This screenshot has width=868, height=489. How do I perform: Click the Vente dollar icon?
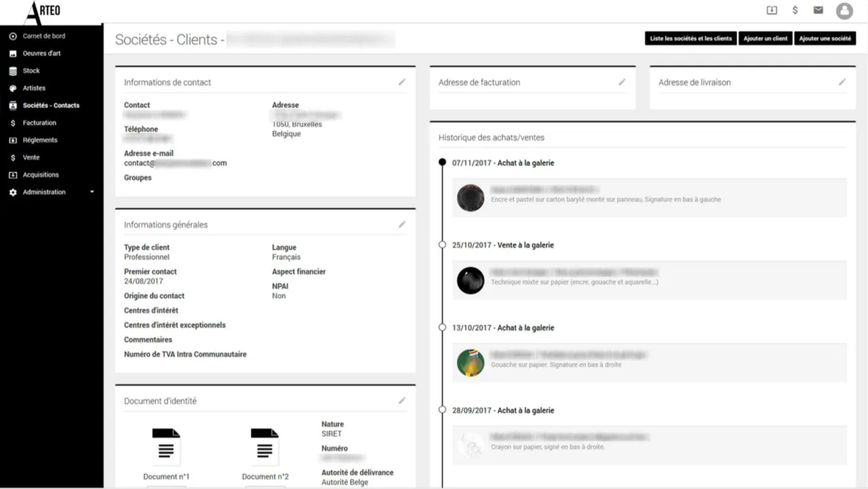13,157
